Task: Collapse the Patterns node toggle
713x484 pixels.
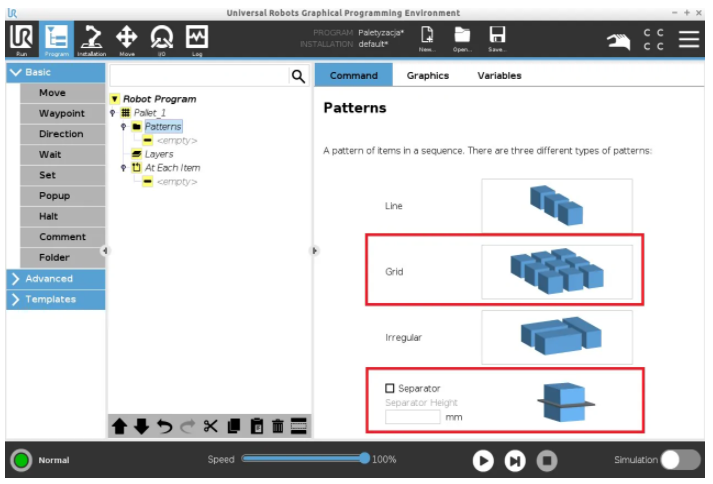Action: tap(124, 127)
